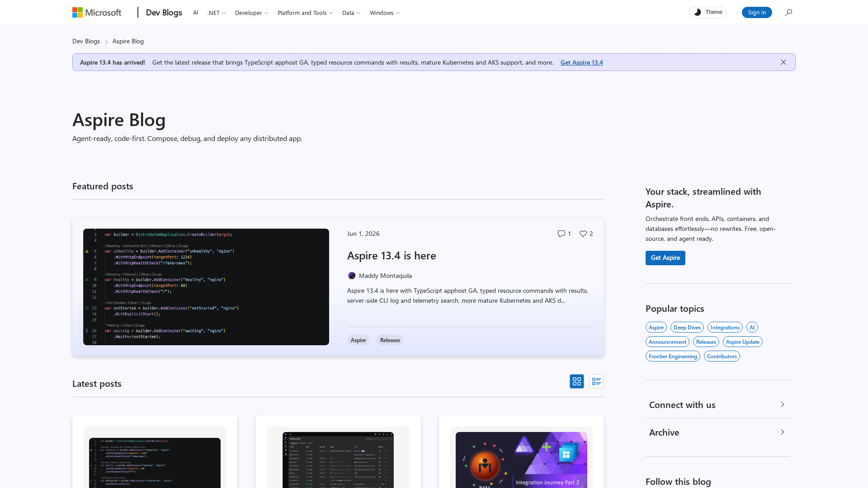Click the breadcrumb chevron separator
Viewport: 868px width, 488px height.
coord(106,42)
